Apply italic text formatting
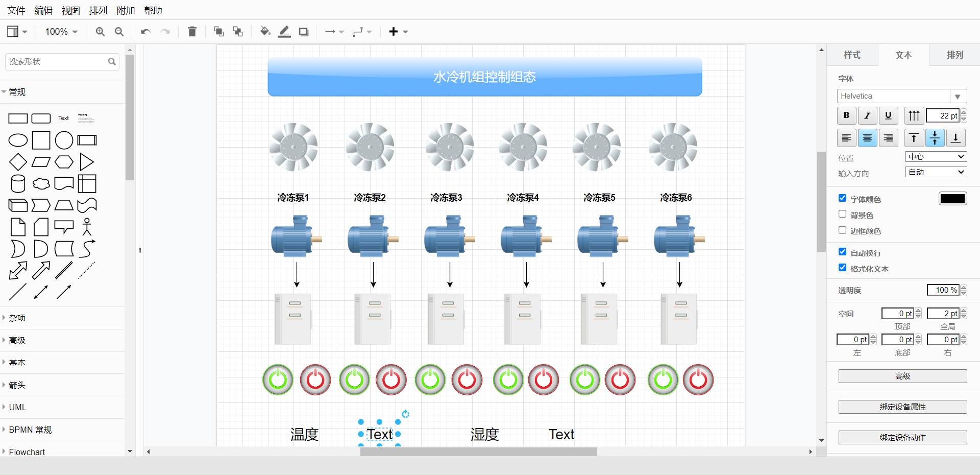The height and width of the screenshot is (475, 980). coord(867,115)
